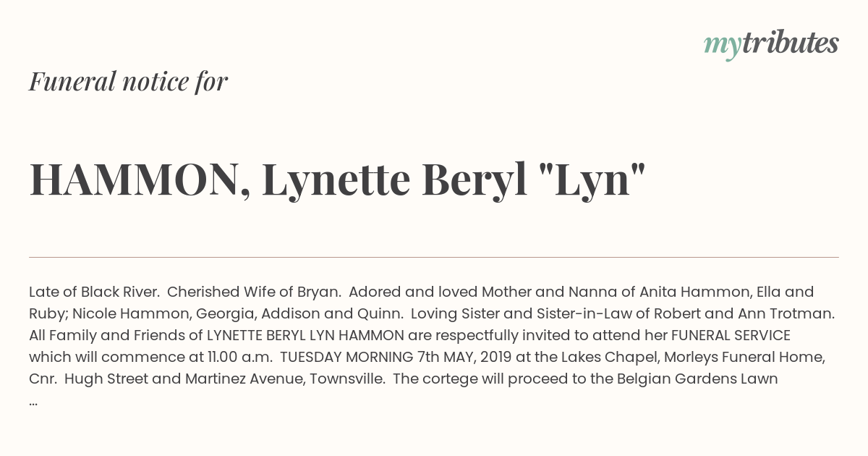The height and width of the screenshot is (456, 868).
Task: Click the line with 'LYNETTE BERYL LYN HAMMON'
Action: pyautogui.click(x=409, y=336)
